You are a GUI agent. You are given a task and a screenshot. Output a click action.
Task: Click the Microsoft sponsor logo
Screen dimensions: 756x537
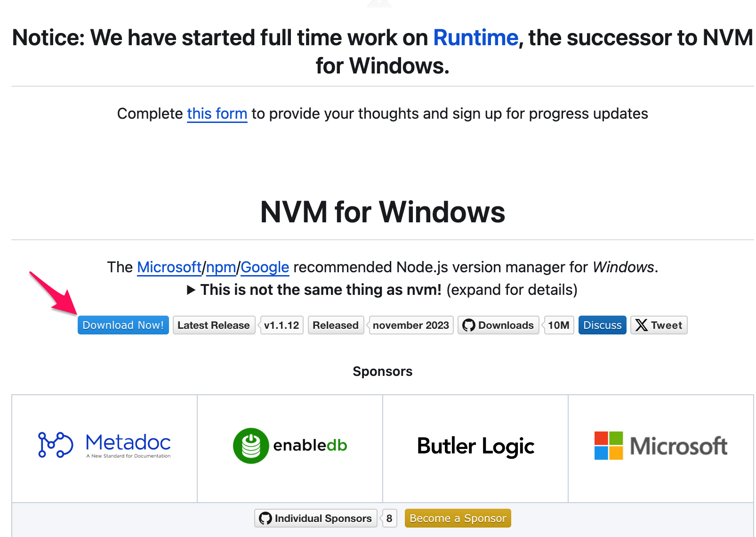[660, 446]
